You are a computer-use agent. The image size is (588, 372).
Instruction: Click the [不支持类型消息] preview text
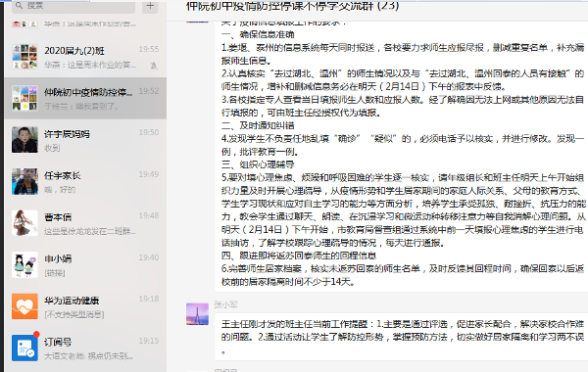[73, 314]
